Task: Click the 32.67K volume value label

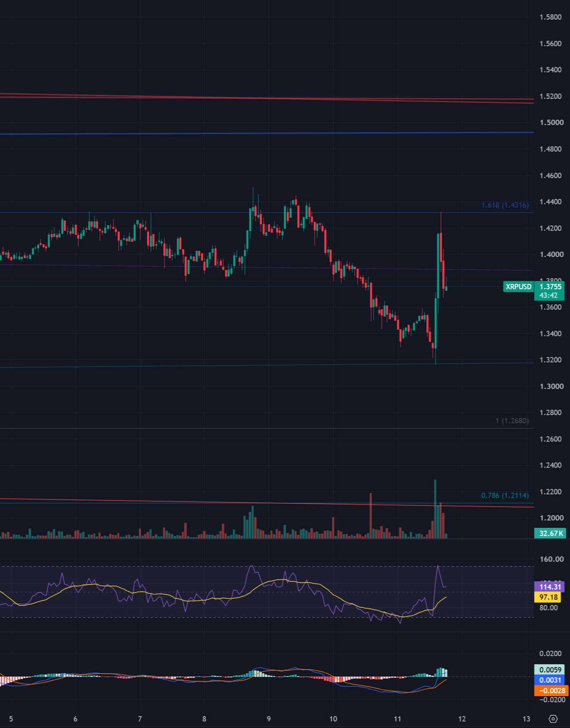Action: click(x=550, y=533)
